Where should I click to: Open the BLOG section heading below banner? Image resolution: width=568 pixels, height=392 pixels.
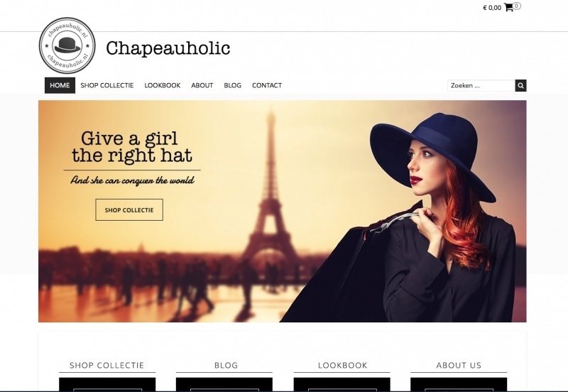pos(226,365)
